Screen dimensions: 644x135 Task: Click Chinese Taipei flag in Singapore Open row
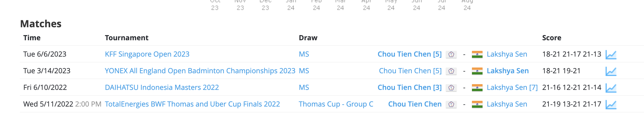451,54
